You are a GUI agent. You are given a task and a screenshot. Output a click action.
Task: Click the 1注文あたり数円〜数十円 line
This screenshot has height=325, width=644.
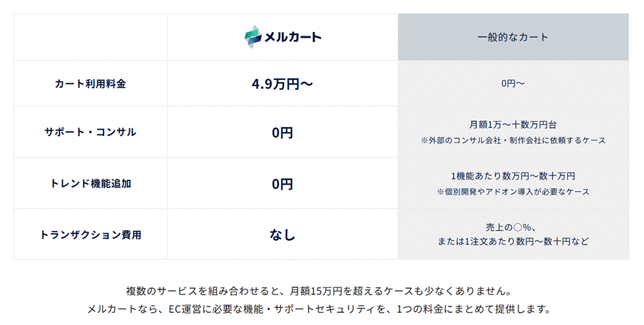(513, 242)
